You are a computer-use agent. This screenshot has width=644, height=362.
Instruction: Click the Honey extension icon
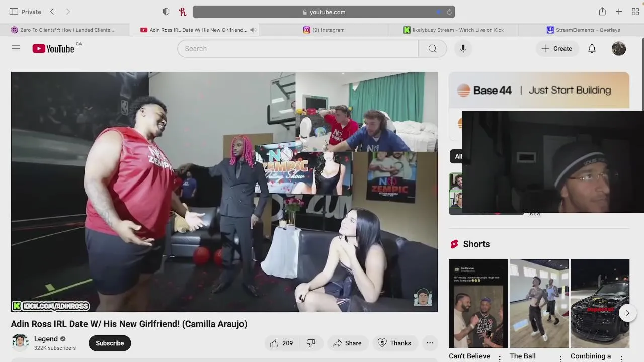[x=182, y=12]
